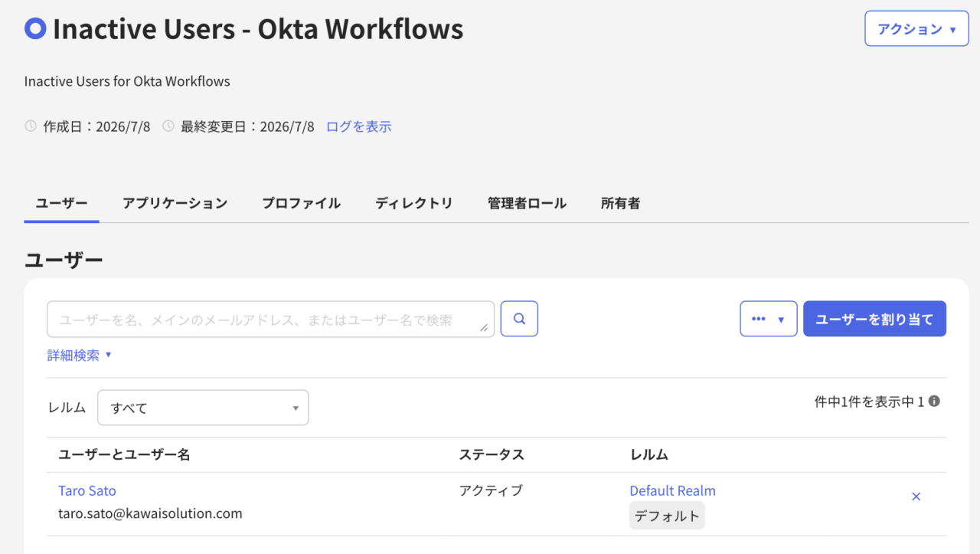This screenshot has width=980, height=554.
Task: Select the 管理者ロール tab
Action: (x=528, y=203)
